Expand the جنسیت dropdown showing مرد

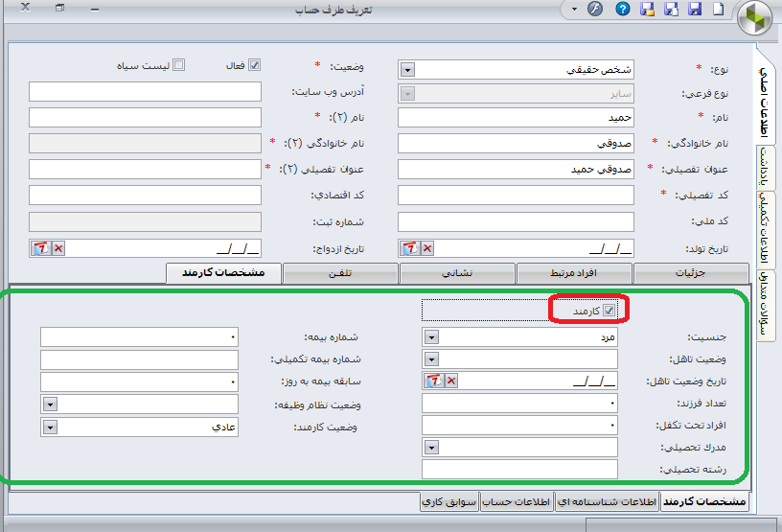pyautogui.click(x=431, y=337)
